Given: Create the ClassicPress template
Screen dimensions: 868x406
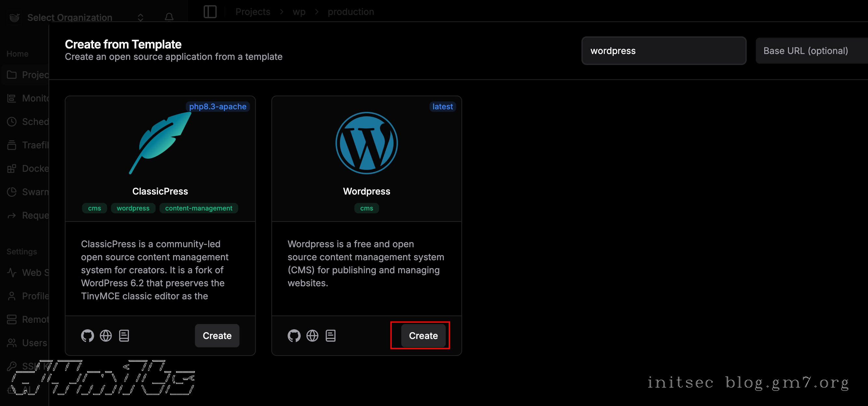Looking at the screenshot, I should tap(217, 336).
